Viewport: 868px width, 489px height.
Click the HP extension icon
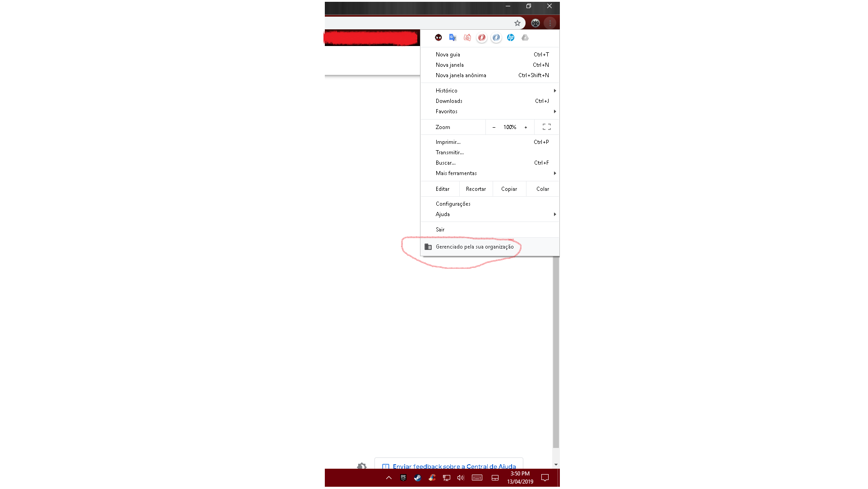[x=510, y=37]
